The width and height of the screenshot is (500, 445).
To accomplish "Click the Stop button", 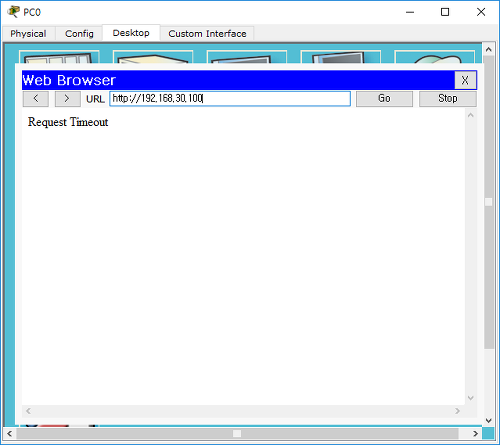I will pos(448,99).
